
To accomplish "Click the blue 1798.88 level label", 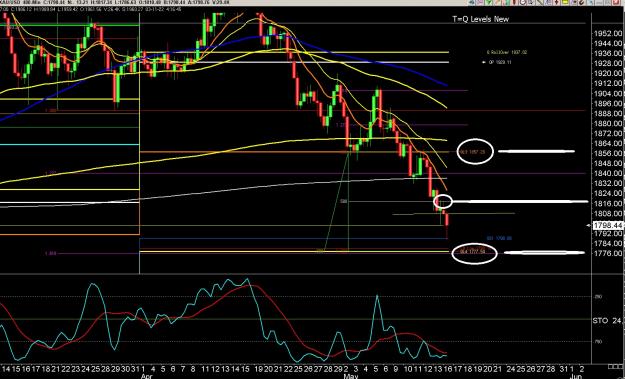I will (499, 238).
